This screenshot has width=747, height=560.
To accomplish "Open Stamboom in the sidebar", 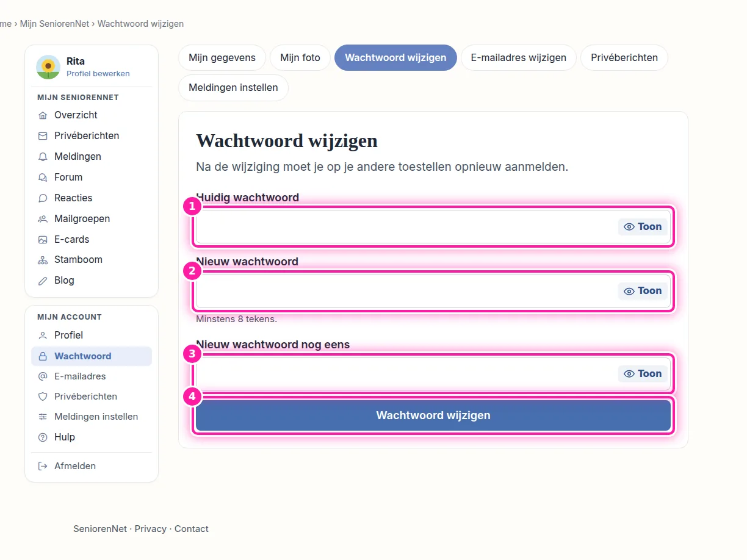I will point(92,260).
